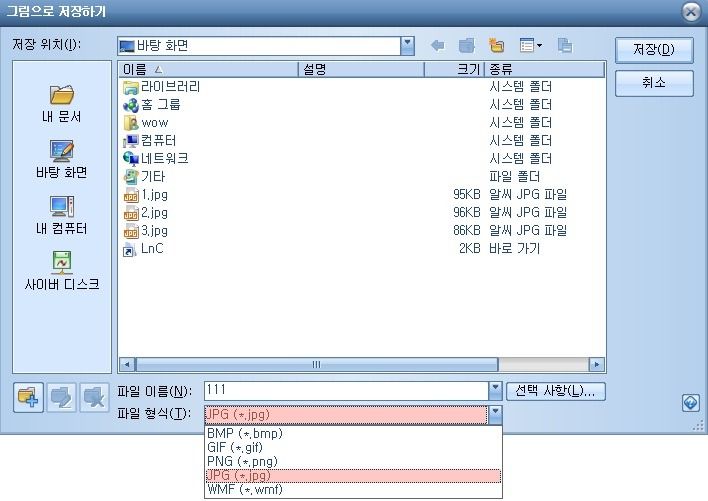708x501 pixels.
Task: Select the 네트워크 item
Action: 156,158
